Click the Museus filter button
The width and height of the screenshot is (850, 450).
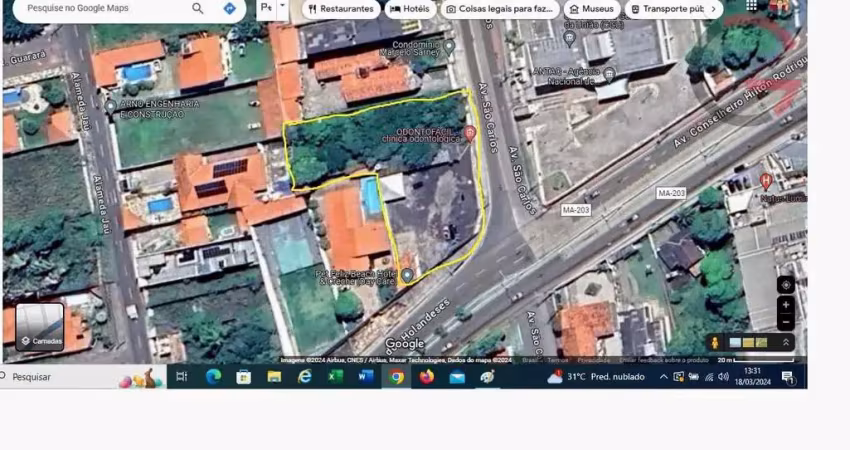[x=592, y=9]
